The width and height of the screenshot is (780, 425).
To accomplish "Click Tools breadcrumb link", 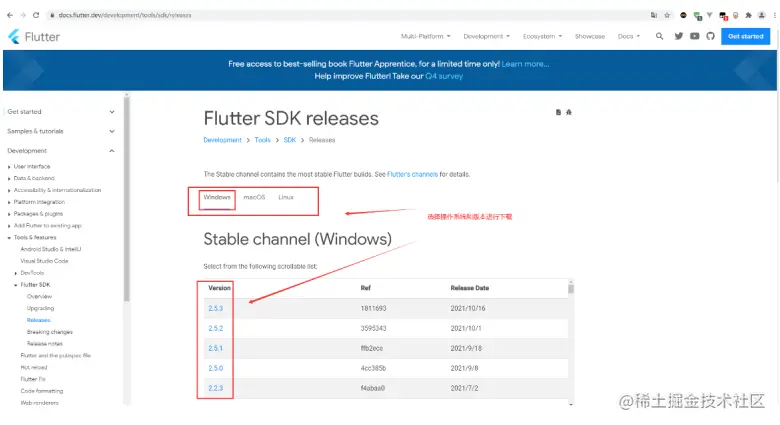I will click(x=263, y=140).
